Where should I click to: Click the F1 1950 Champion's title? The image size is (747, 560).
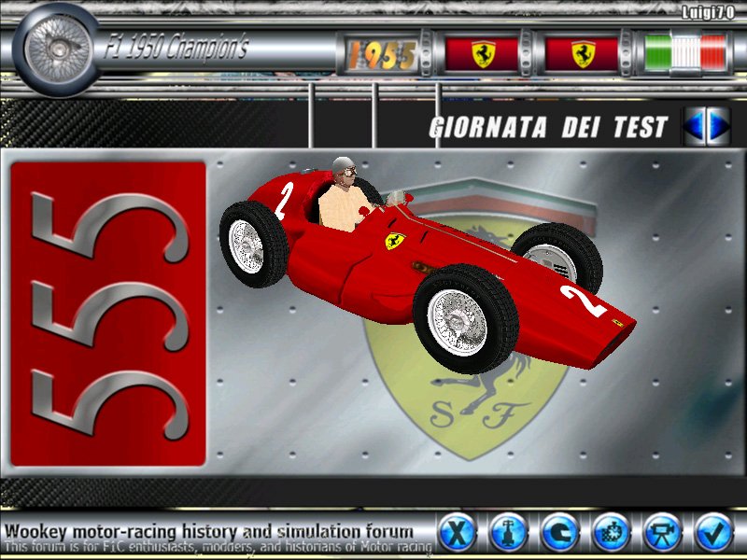[176, 48]
